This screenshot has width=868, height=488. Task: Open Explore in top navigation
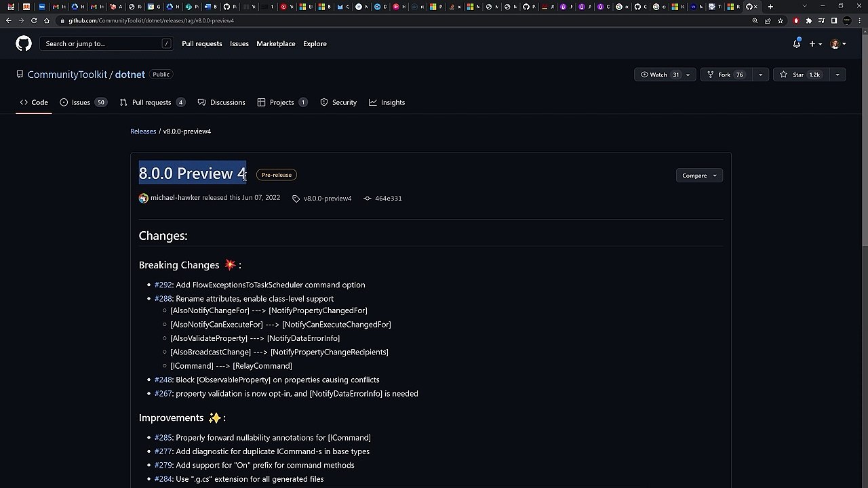(315, 43)
